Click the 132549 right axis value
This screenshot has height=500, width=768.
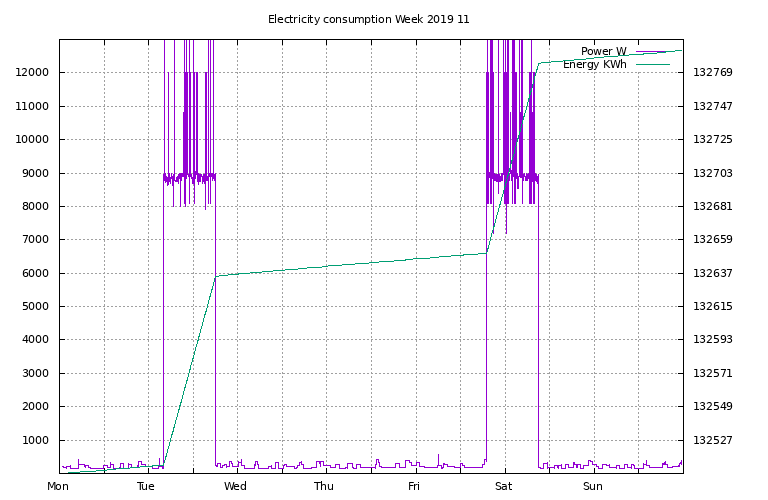pyautogui.click(x=713, y=406)
